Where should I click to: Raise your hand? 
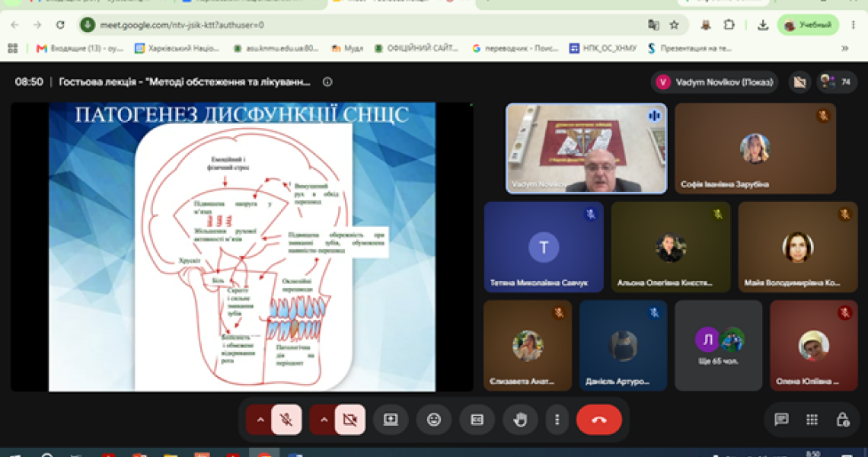coord(520,420)
